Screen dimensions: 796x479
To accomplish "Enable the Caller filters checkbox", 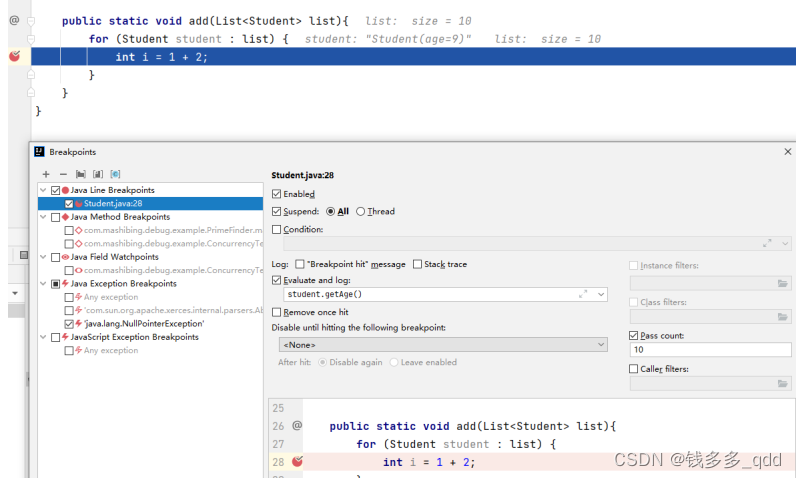I will [x=634, y=369].
